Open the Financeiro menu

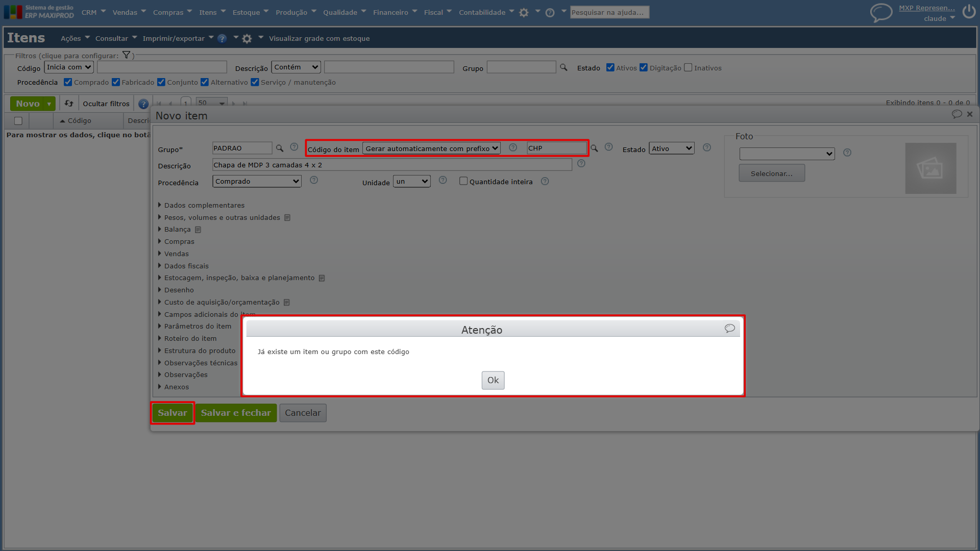[x=395, y=12]
